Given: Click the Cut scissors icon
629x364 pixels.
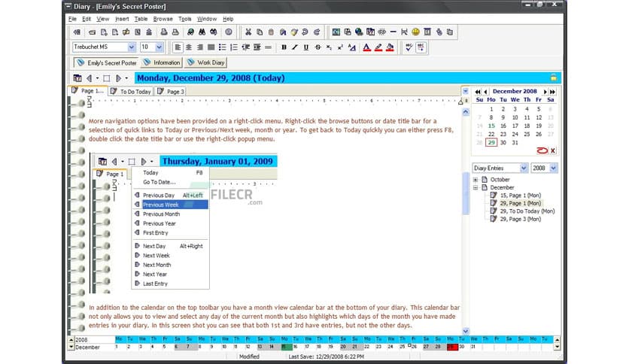Looking at the screenshot, I should (248, 32).
